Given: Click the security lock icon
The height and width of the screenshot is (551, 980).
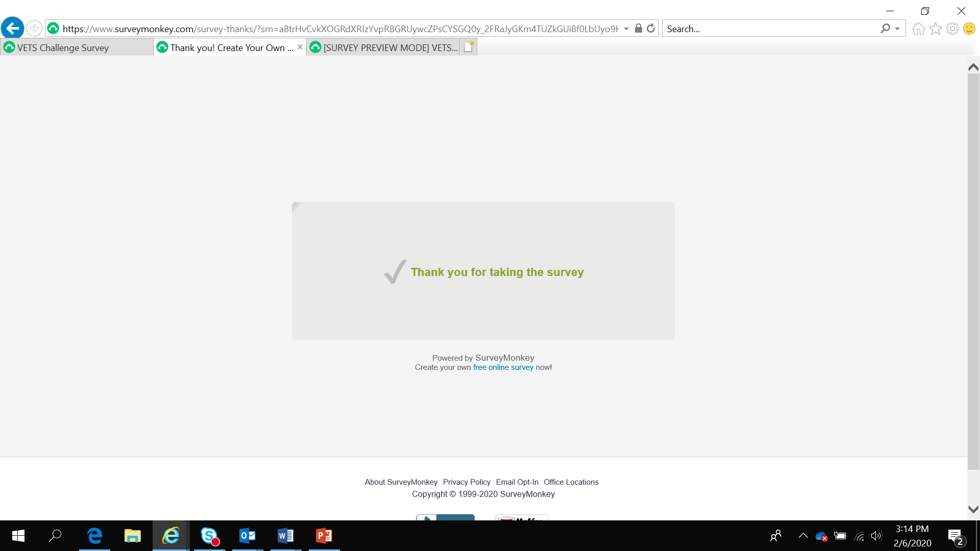Looking at the screenshot, I should 638,29.
